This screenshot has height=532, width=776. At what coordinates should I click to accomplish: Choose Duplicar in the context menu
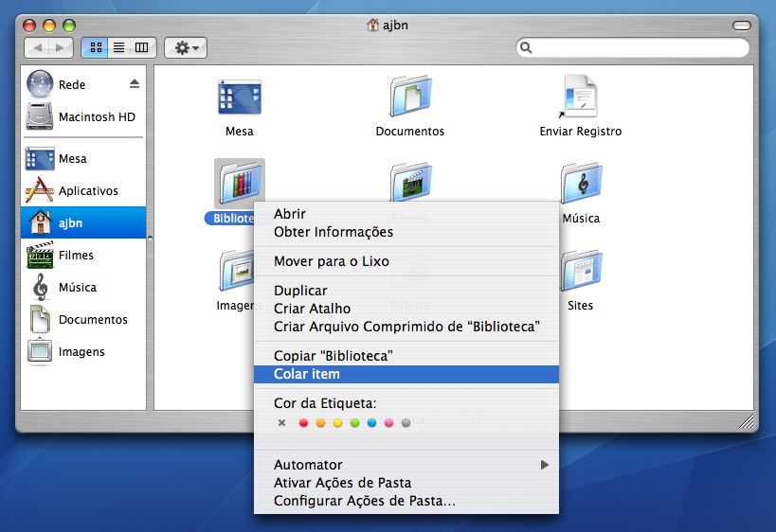pos(406,291)
